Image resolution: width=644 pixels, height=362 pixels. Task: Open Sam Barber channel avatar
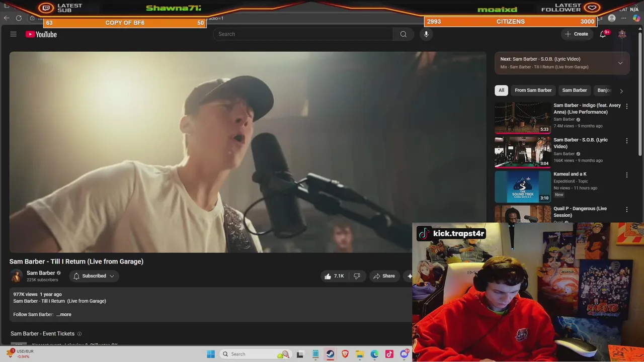point(16,276)
